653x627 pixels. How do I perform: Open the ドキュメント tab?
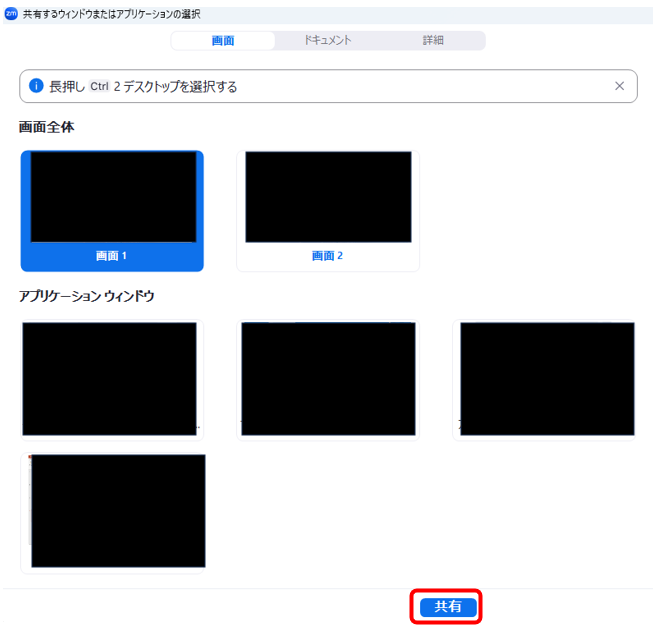pyautogui.click(x=328, y=40)
